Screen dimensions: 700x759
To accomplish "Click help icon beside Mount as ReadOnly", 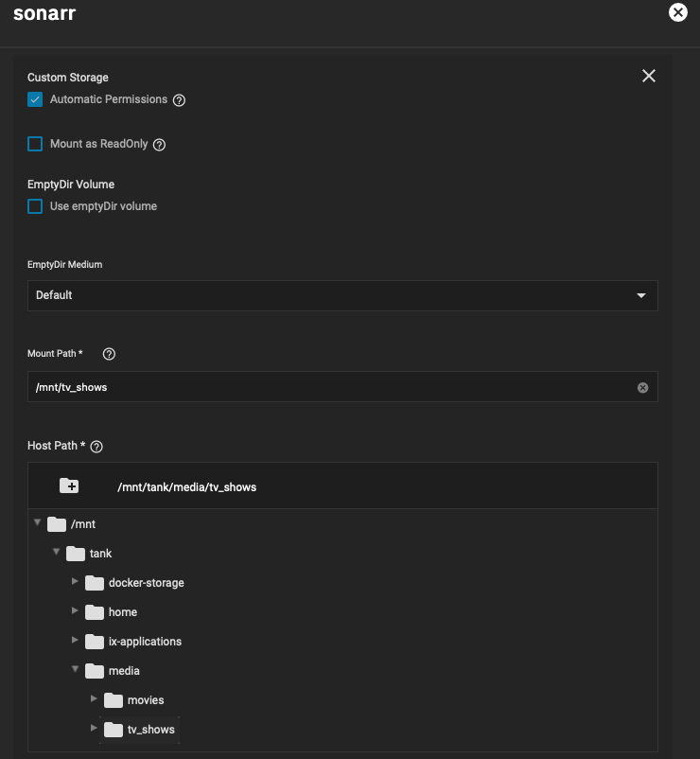I will [159, 145].
